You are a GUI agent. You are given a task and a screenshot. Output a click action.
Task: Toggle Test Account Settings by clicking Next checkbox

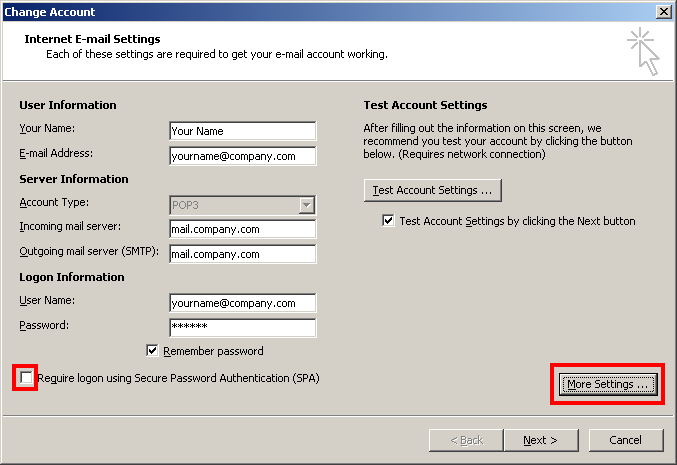coord(388,221)
